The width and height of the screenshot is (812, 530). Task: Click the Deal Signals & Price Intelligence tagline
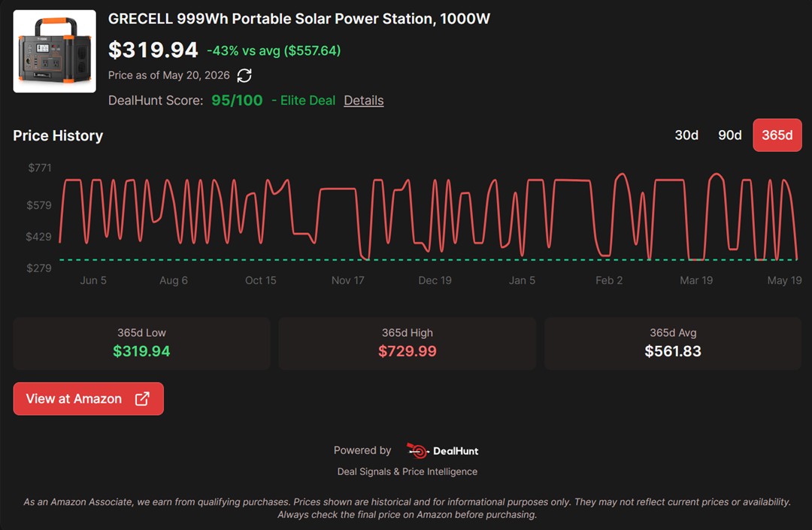coord(408,471)
